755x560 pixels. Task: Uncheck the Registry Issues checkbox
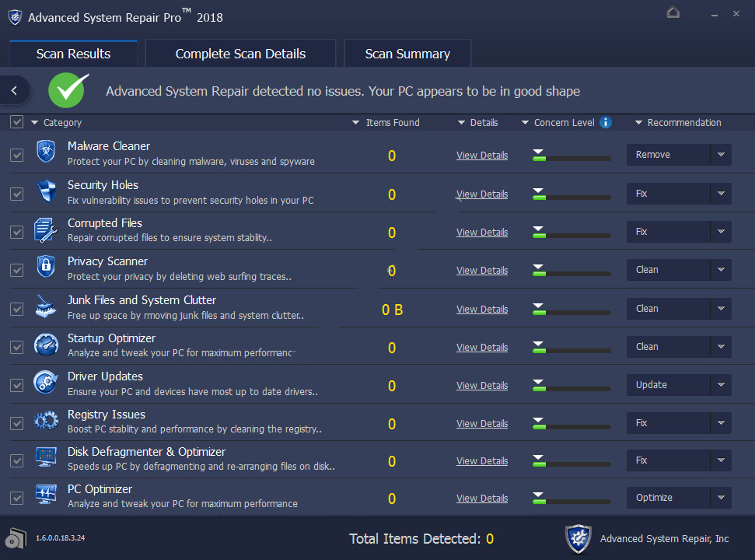tap(17, 423)
